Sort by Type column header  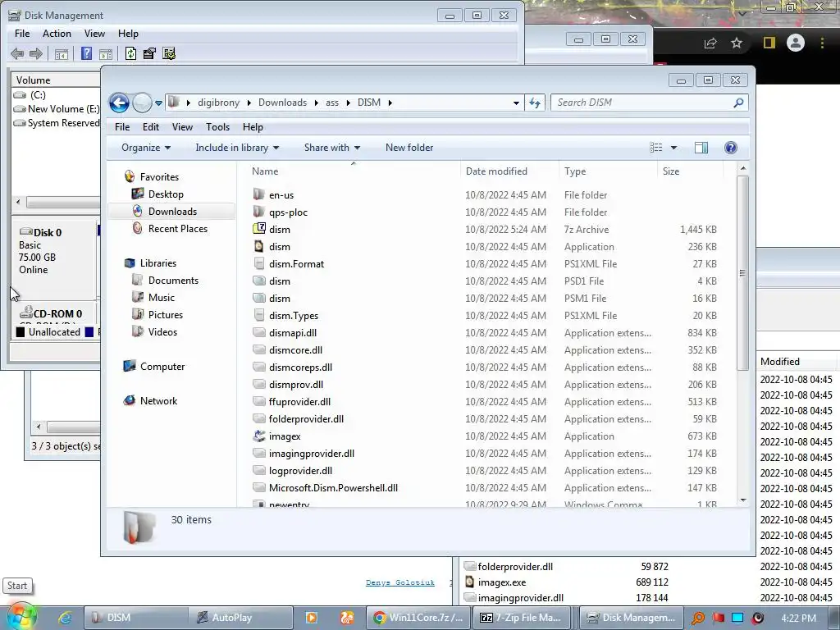point(608,171)
